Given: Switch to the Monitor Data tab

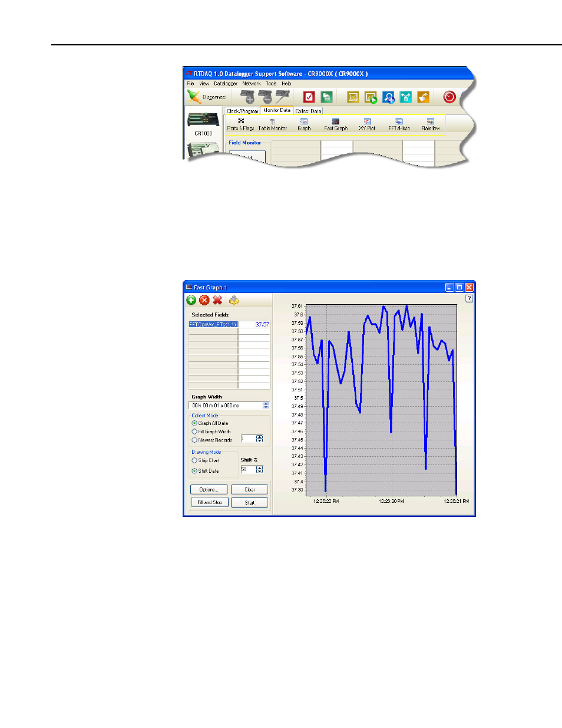Looking at the screenshot, I should [277, 110].
